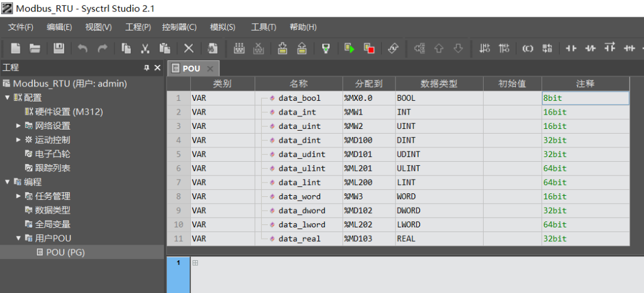Open the 文件(F) menu

[x=21, y=27]
